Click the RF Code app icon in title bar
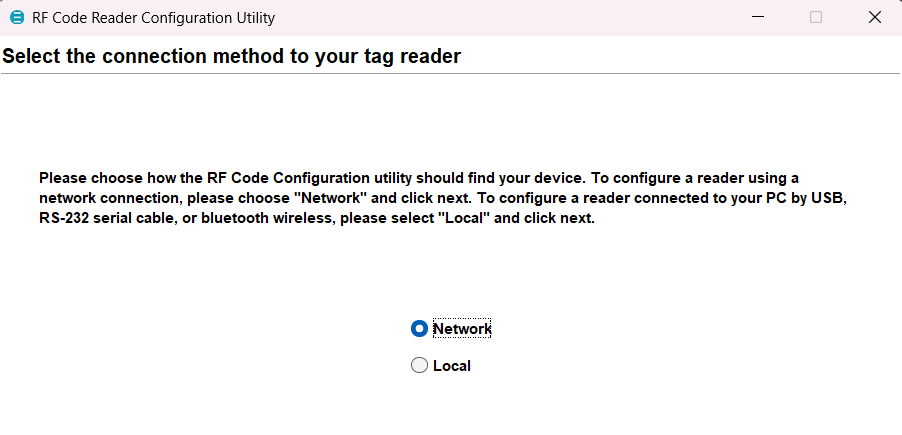Viewport: 902px width, 435px height. pyautogui.click(x=16, y=17)
